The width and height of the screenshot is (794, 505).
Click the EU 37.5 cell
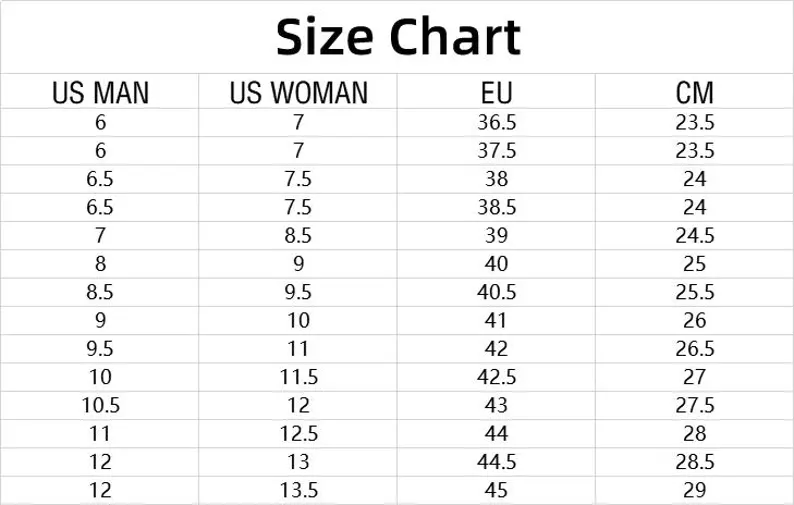click(496, 151)
